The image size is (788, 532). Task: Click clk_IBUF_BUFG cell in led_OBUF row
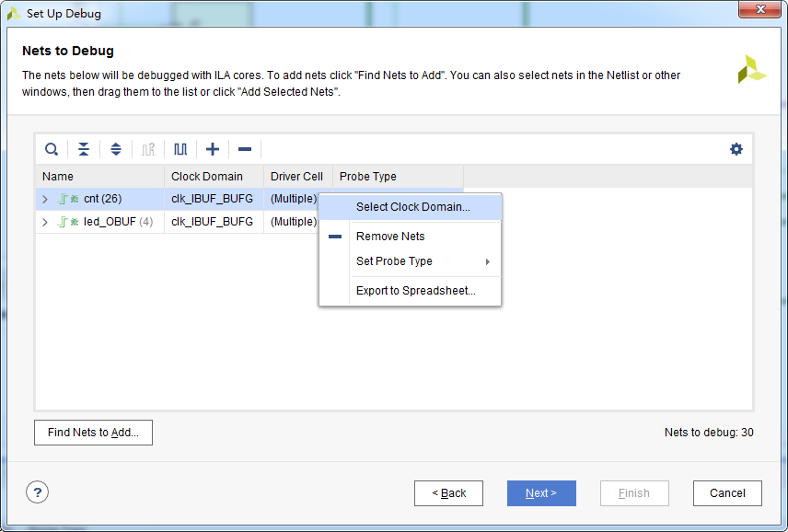pos(212,222)
